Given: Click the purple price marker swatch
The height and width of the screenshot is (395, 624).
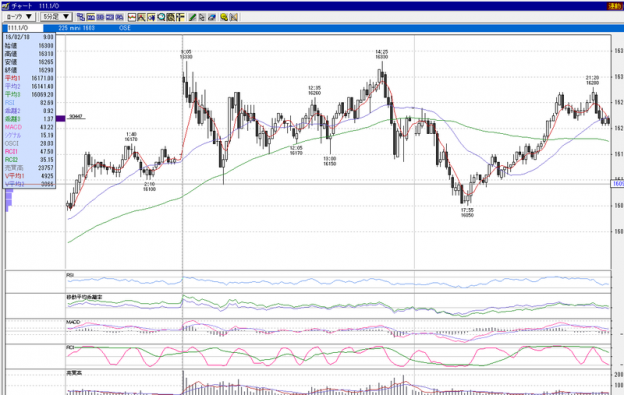Looking at the screenshot, I should (60, 118).
